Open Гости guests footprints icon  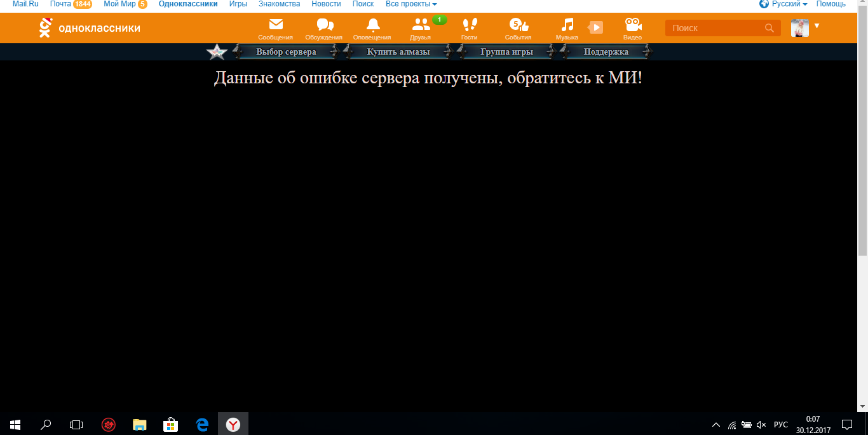(469, 26)
